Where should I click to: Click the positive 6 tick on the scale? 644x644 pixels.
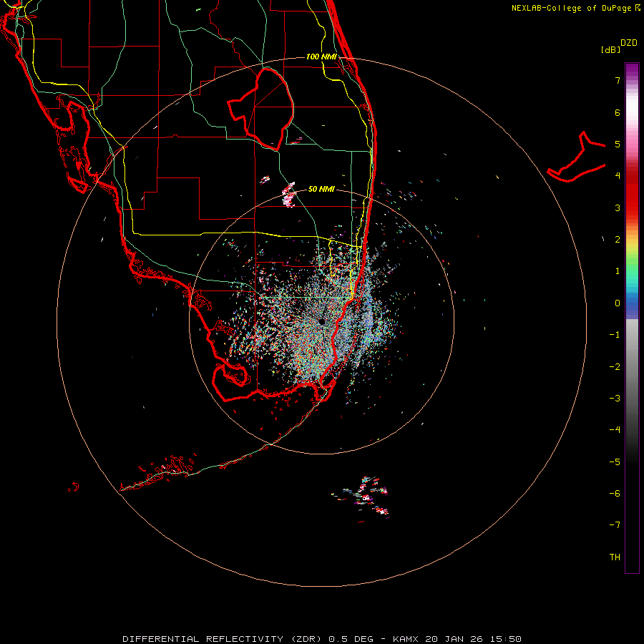coord(618,112)
